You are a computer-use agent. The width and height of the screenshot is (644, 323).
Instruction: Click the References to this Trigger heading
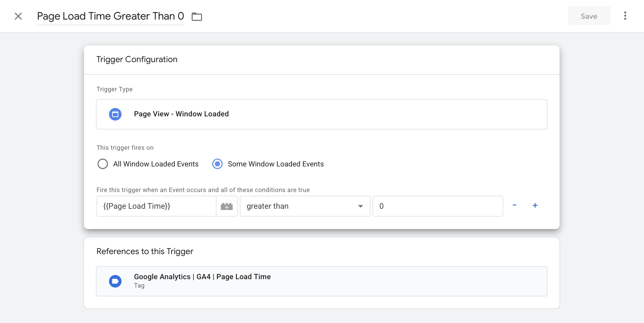[145, 251]
